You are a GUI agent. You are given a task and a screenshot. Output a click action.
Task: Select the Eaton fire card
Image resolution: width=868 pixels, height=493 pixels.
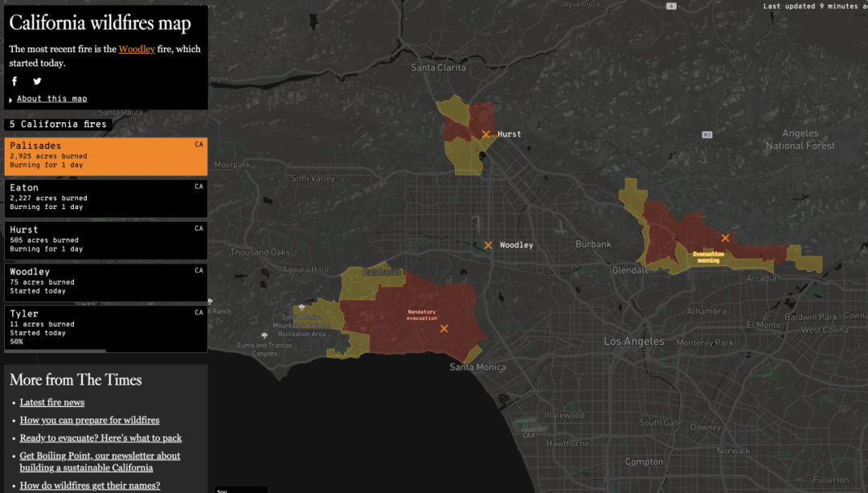click(x=106, y=199)
